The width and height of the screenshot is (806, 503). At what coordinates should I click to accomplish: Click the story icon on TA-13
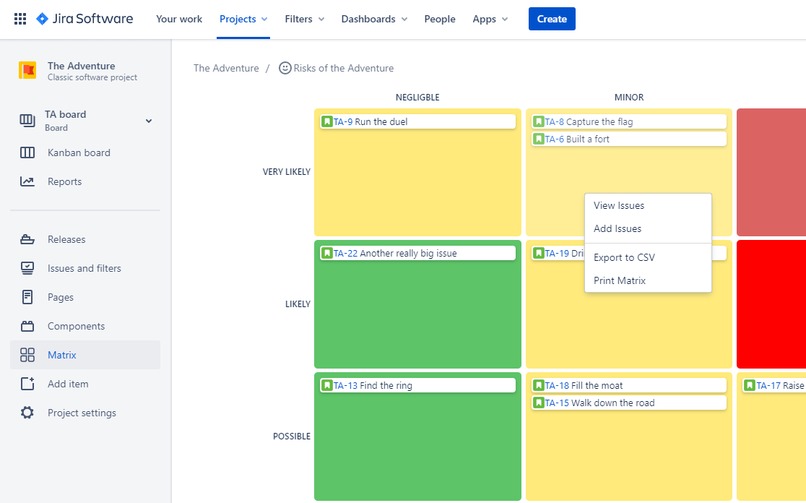327,385
